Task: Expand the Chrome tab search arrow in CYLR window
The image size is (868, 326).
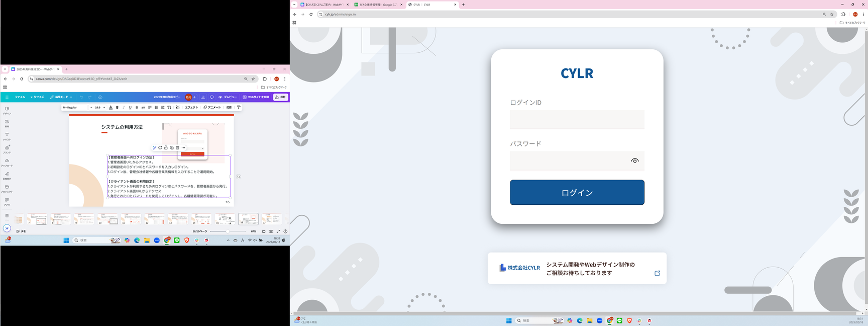Action: pyautogui.click(x=294, y=5)
